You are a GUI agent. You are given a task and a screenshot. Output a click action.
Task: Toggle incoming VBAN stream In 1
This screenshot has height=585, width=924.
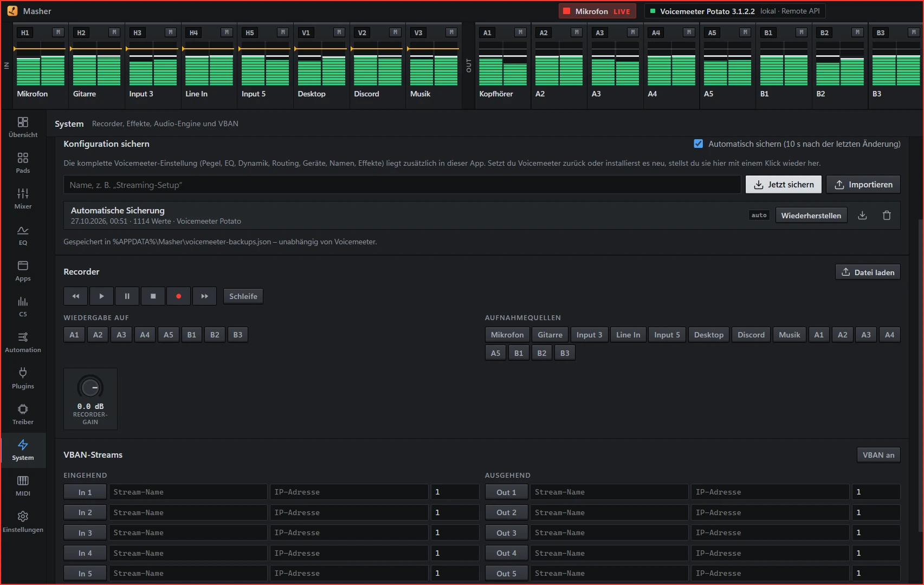click(85, 492)
